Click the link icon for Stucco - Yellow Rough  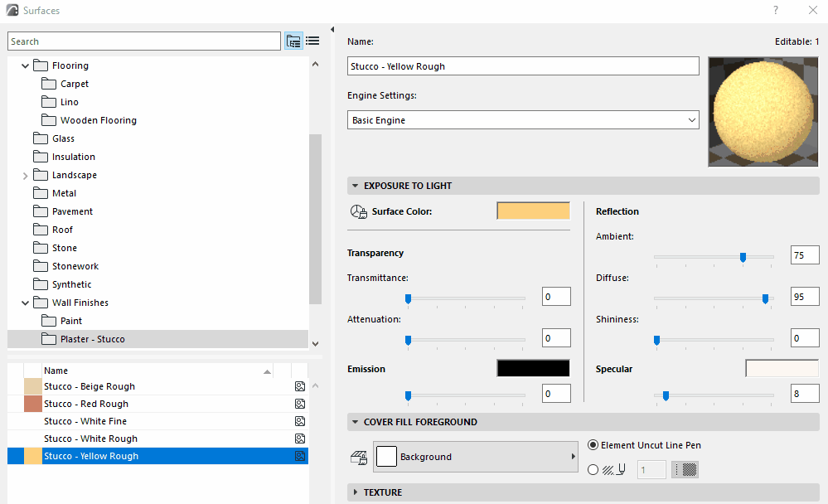coord(299,455)
